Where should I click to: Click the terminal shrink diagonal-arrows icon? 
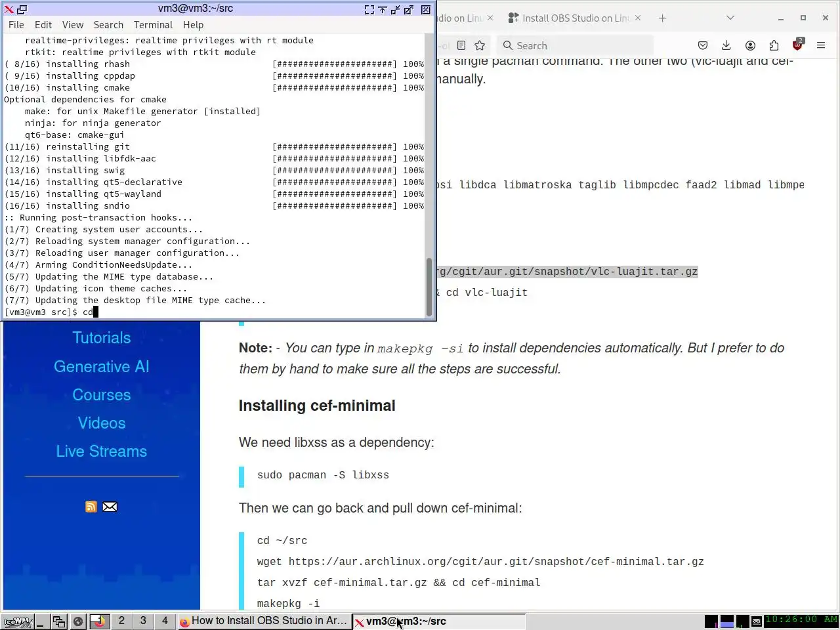tap(396, 9)
